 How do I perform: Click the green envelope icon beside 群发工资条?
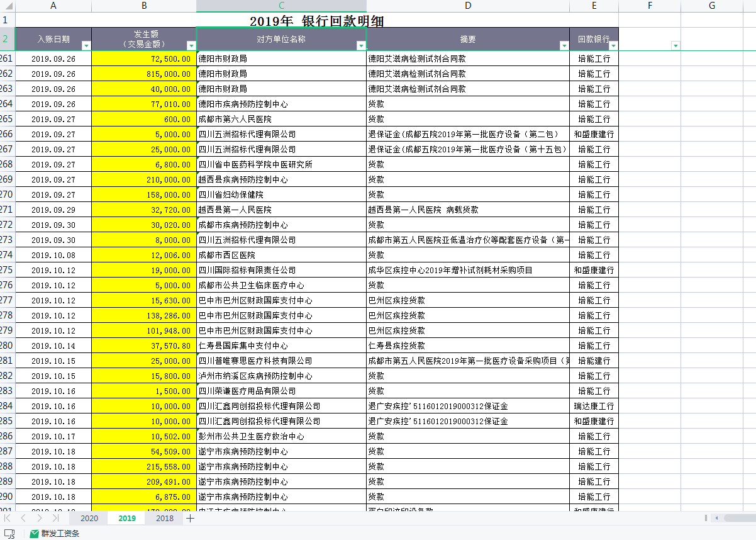[34, 534]
